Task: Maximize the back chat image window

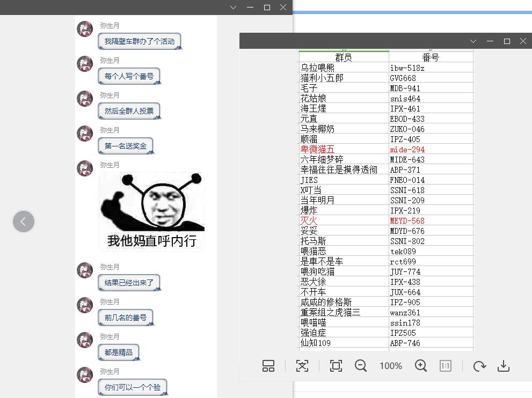Action: point(267,8)
